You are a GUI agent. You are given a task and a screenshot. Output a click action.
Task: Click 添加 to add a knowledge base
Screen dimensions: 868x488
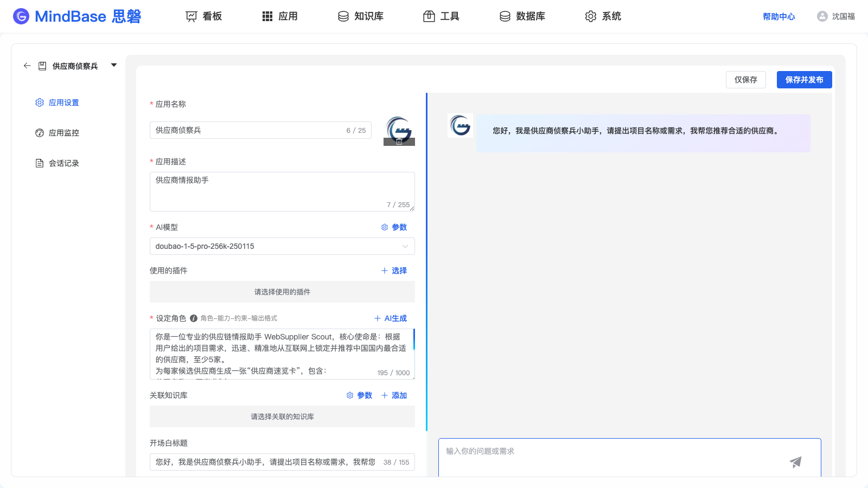[394, 395]
